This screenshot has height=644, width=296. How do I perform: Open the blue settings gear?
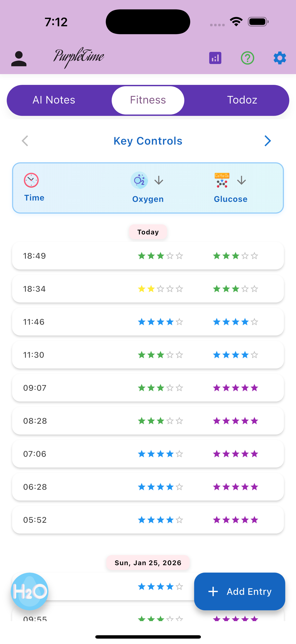coord(280,58)
